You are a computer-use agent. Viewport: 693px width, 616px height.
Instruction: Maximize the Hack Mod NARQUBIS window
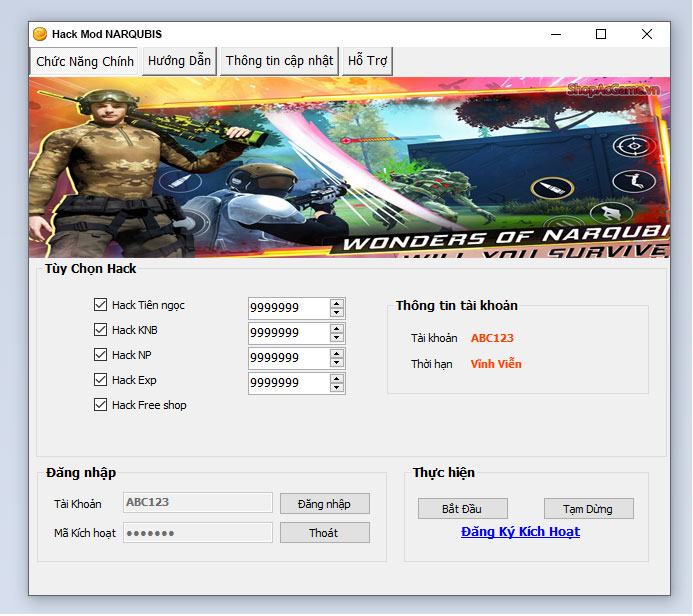pos(601,34)
